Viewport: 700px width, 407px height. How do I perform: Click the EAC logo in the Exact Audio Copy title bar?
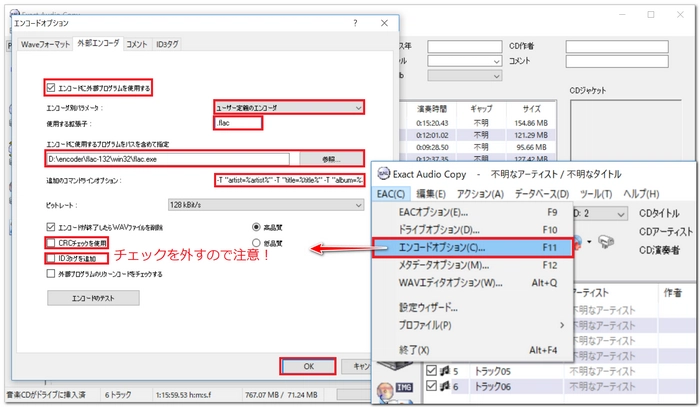(x=385, y=172)
